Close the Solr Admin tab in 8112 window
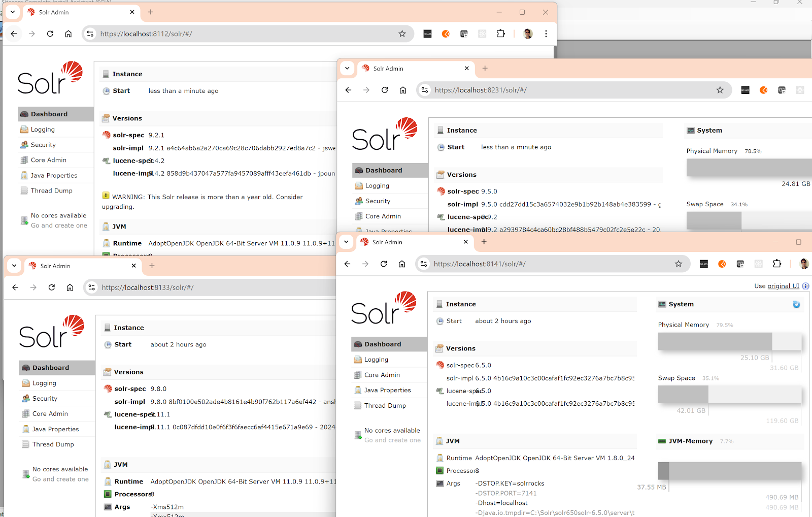This screenshot has width=812, height=517. pyautogui.click(x=132, y=12)
